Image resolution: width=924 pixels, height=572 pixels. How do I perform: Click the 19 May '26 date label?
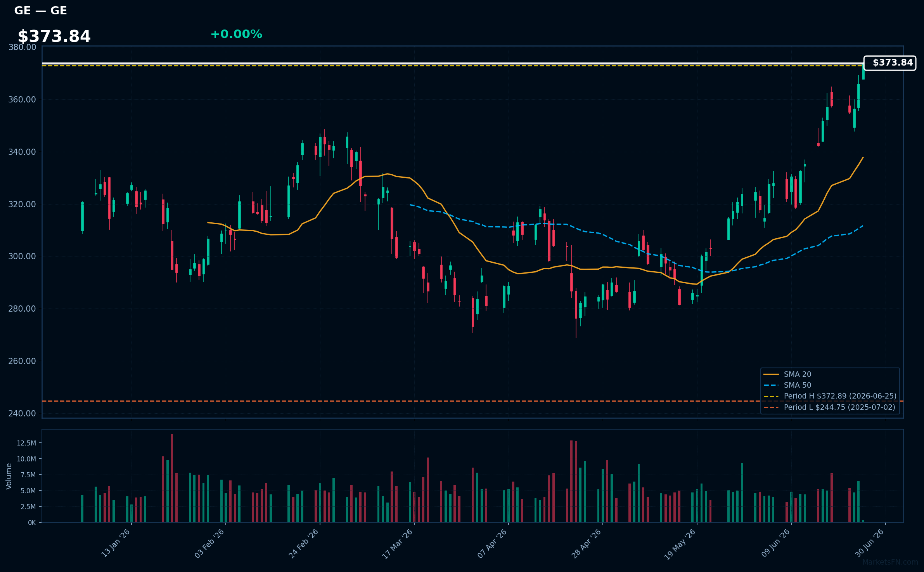tap(680, 544)
